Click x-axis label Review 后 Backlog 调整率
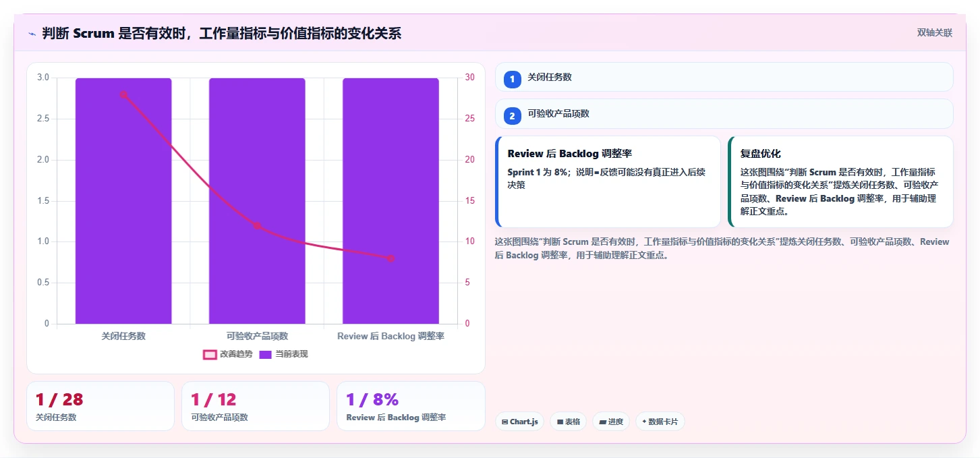The image size is (980, 458). click(391, 336)
